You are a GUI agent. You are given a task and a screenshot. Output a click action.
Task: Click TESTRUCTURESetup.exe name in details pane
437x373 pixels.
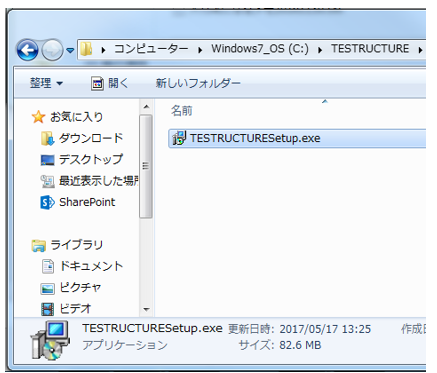[x=152, y=328]
